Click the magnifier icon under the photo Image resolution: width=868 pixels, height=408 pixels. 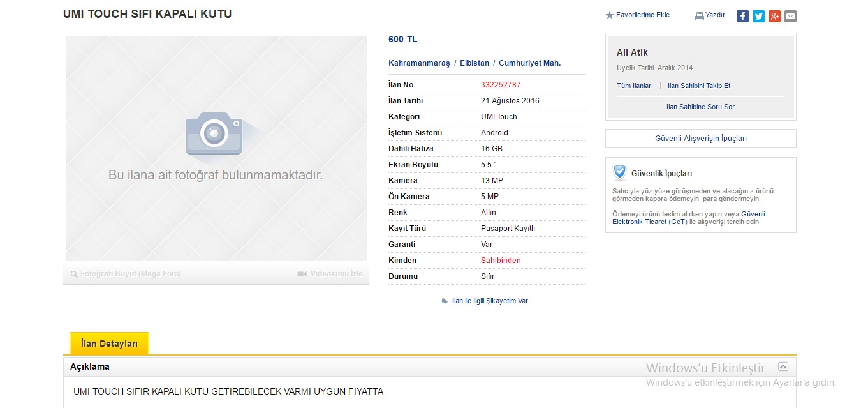(x=74, y=274)
